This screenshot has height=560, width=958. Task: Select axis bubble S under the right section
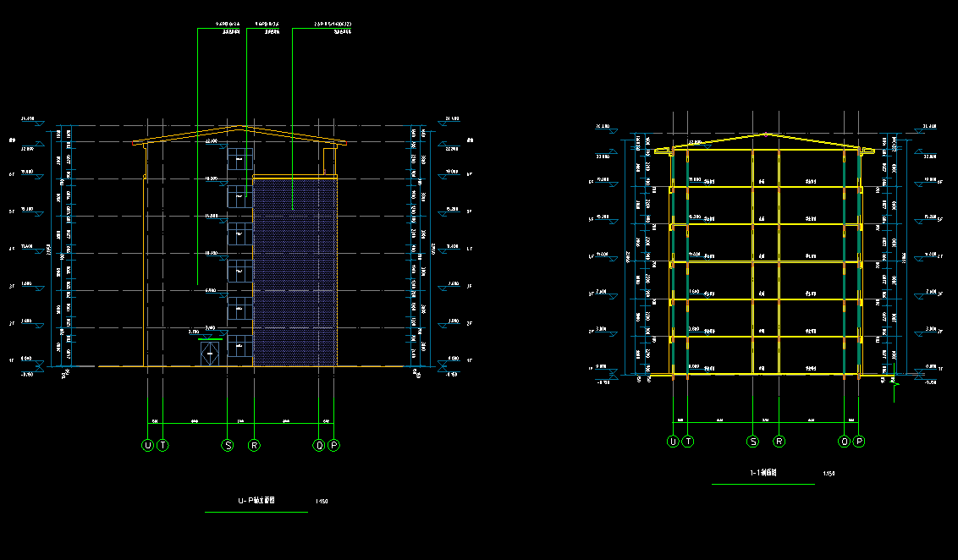click(x=752, y=442)
